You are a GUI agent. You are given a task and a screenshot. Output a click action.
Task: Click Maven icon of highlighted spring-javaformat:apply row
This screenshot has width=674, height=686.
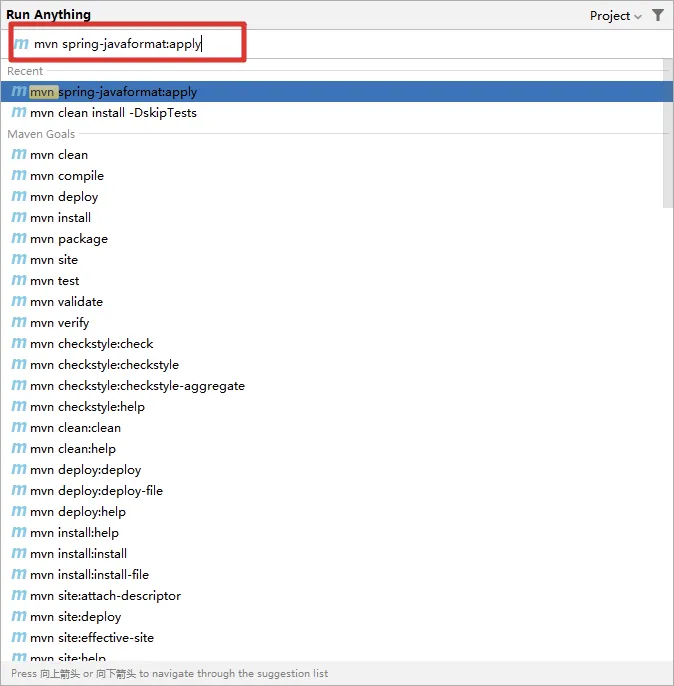pyautogui.click(x=19, y=91)
